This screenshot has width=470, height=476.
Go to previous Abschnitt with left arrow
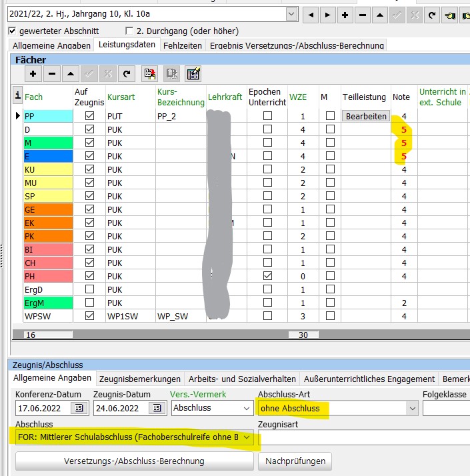[x=310, y=15]
